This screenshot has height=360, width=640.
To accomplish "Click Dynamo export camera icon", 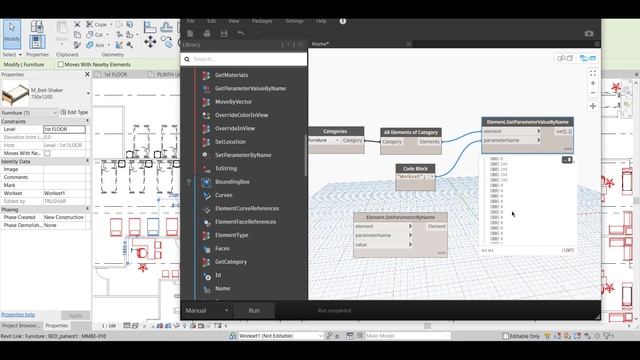I will [589, 33].
